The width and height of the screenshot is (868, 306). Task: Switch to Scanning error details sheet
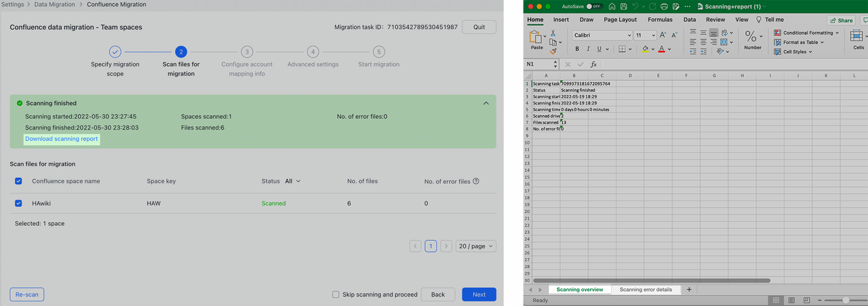(x=646, y=290)
